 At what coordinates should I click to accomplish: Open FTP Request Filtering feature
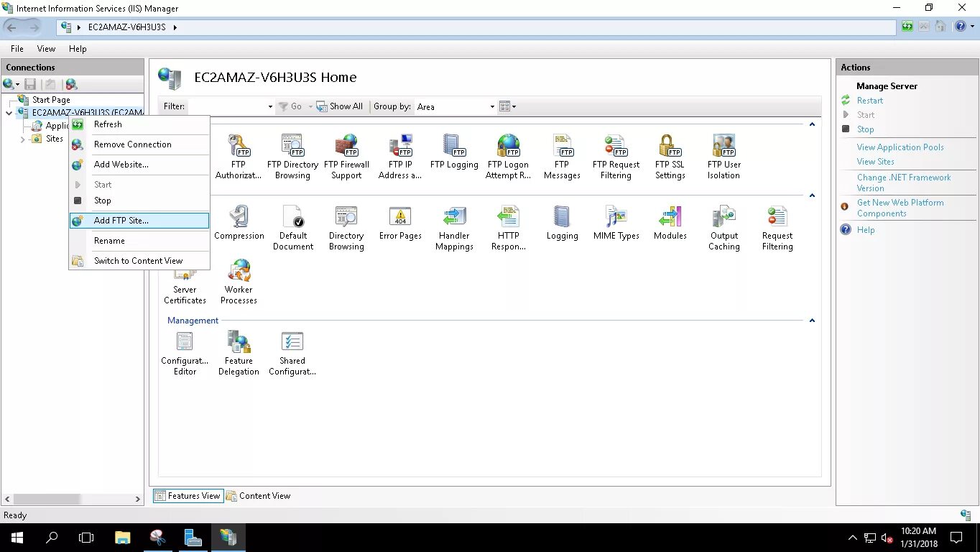point(616,157)
